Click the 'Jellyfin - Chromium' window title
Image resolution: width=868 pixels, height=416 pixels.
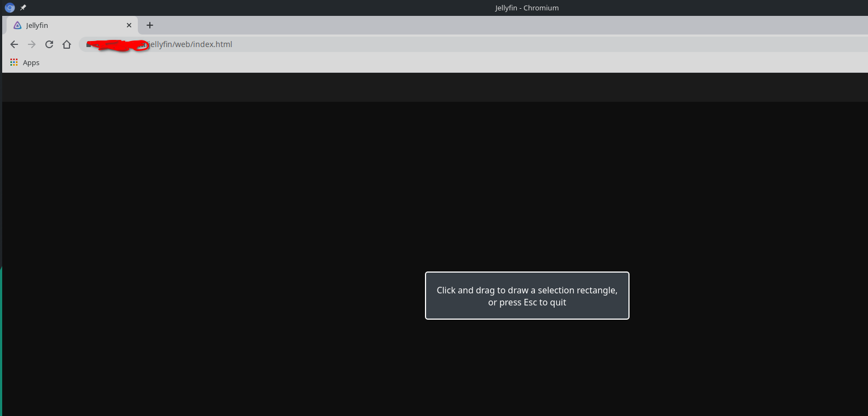pyautogui.click(x=527, y=8)
